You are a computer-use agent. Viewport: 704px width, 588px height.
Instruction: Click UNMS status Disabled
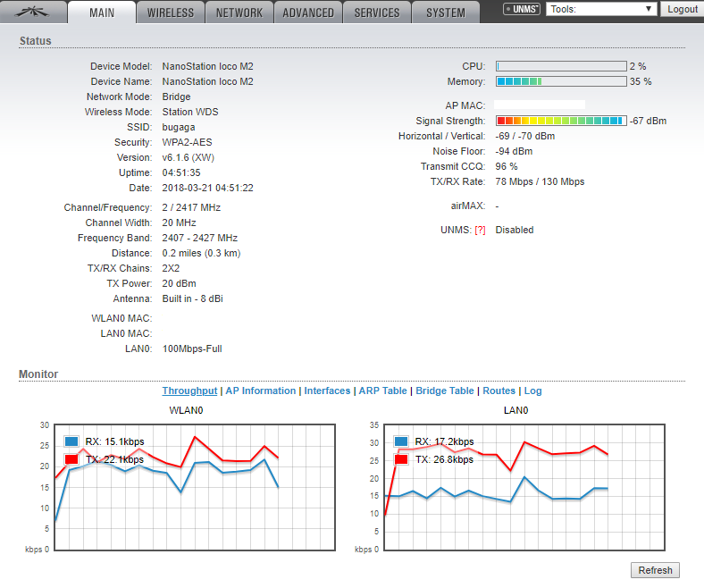[514, 230]
